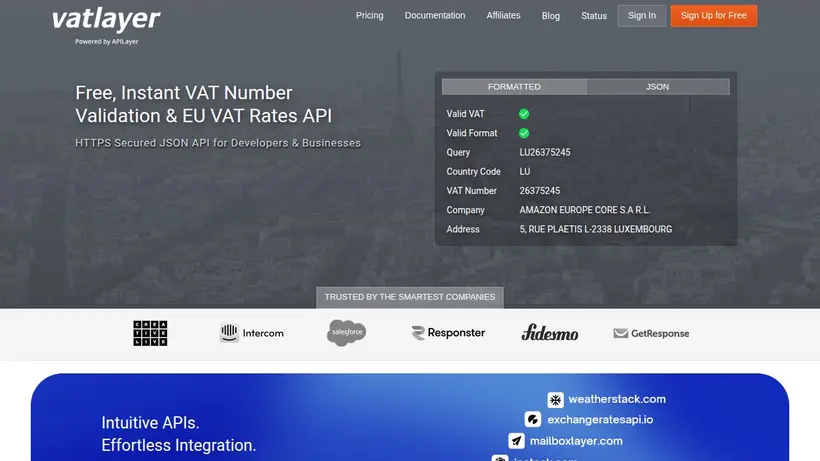Image resolution: width=820 pixels, height=461 pixels.
Task: Click the Powered by APILayer text
Action: pos(107,41)
